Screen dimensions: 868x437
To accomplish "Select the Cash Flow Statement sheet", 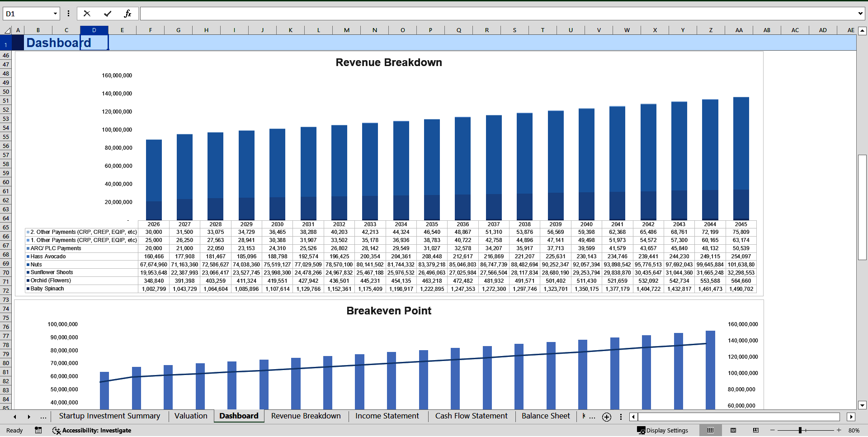I will click(471, 416).
